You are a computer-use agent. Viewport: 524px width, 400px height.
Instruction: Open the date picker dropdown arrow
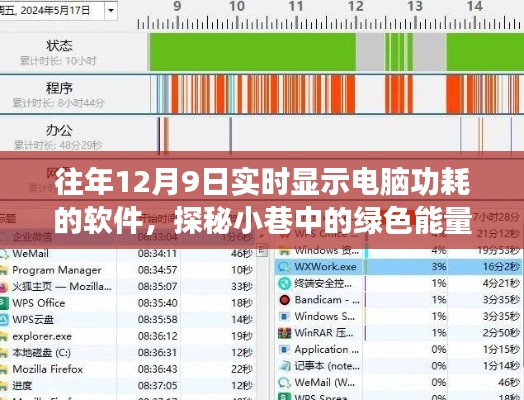coord(111,11)
